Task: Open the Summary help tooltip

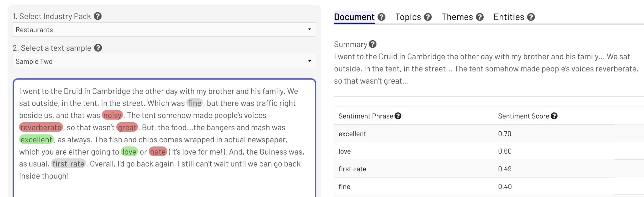Action: [x=373, y=44]
